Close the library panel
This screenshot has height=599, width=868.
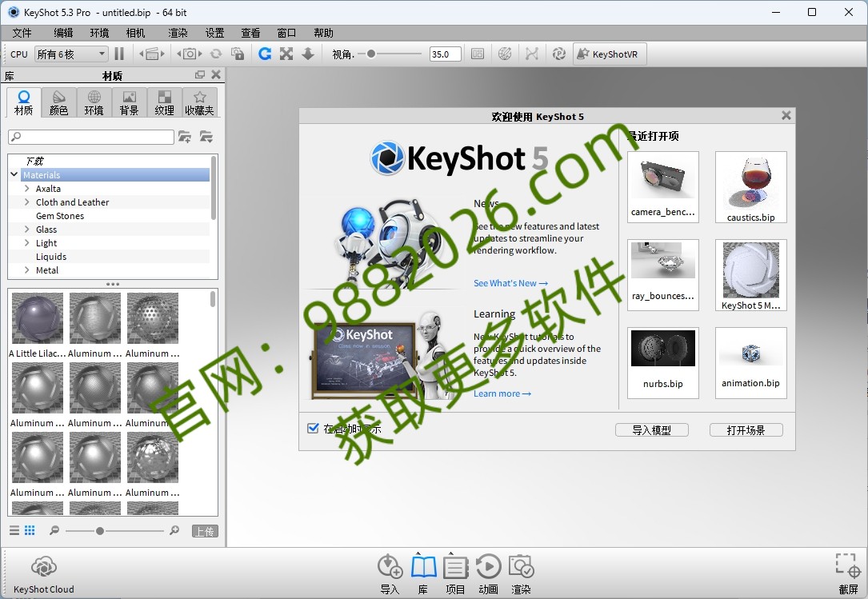pyautogui.click(x=216, y=74)
